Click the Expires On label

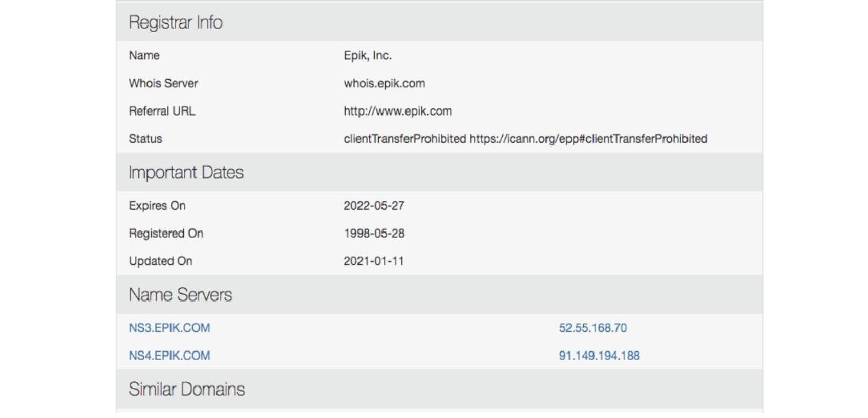tap(157, 206)
